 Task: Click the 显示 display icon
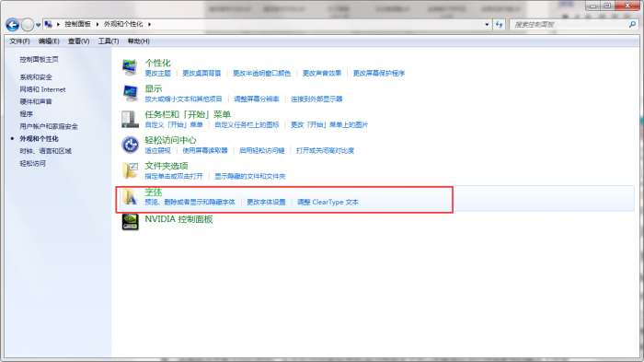(x=131, y=93)
